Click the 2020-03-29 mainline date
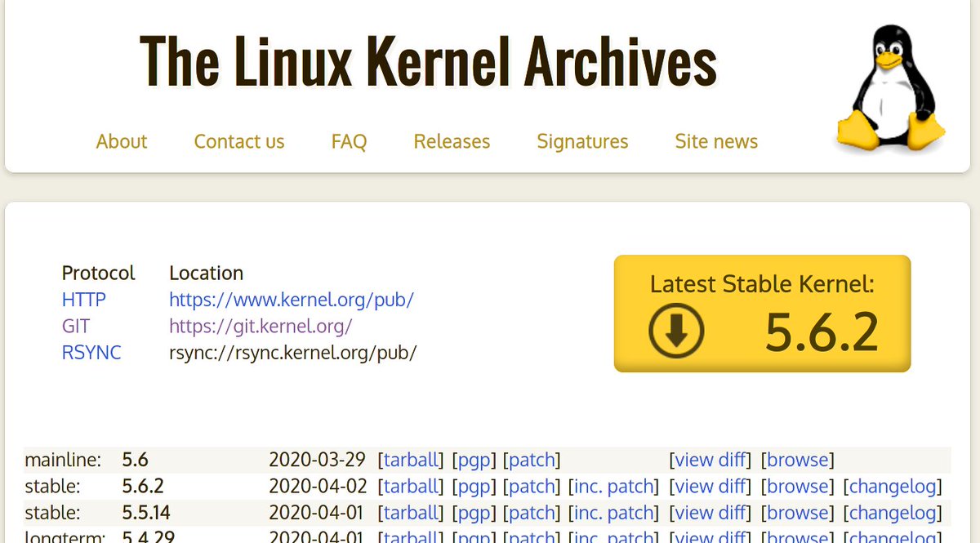This screenshot has height=543, width=980. [x=318, y=460]
